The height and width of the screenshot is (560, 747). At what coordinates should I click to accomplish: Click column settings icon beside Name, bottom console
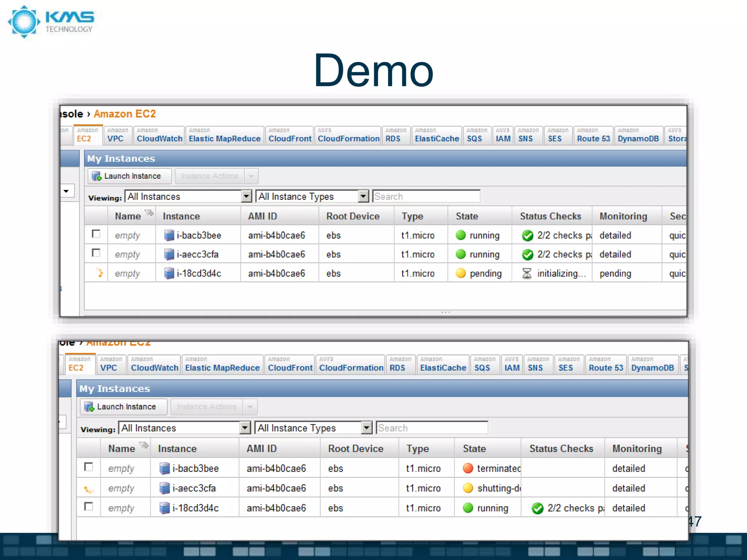point(144,445)
